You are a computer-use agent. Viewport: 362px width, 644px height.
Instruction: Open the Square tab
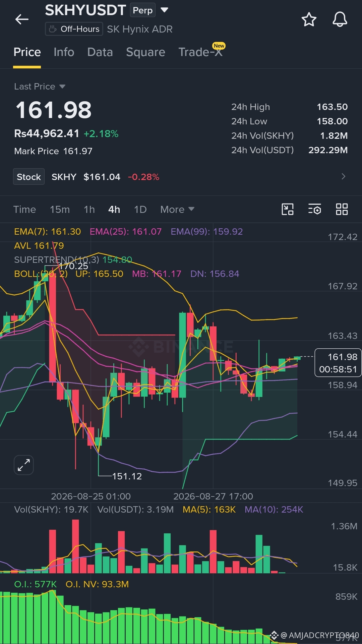click(x=145, y=52)
